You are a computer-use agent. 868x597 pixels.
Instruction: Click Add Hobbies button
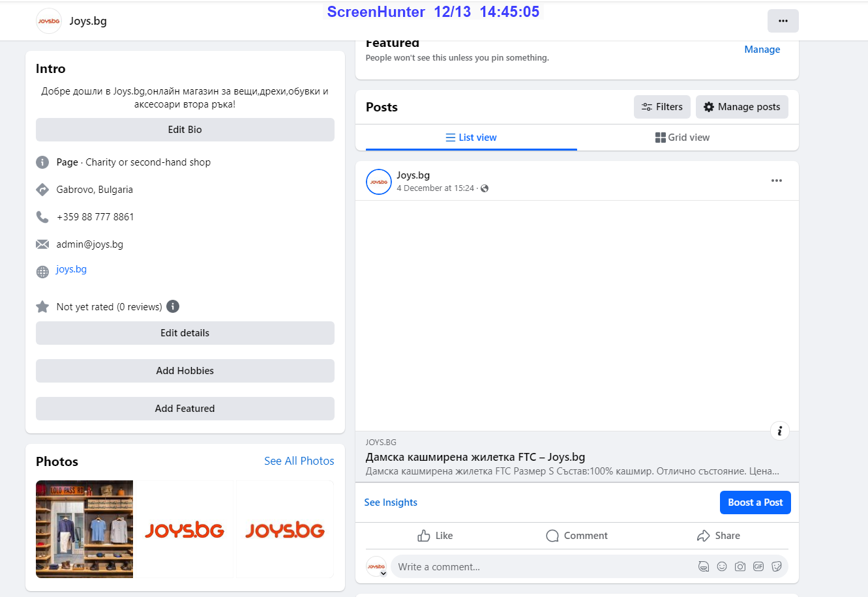point(185,371)
